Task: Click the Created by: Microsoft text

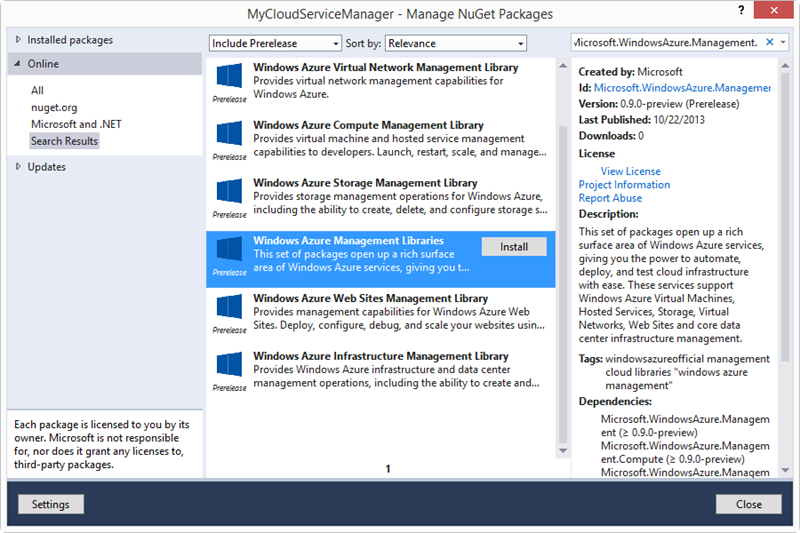Action: [x=630, y=72]
